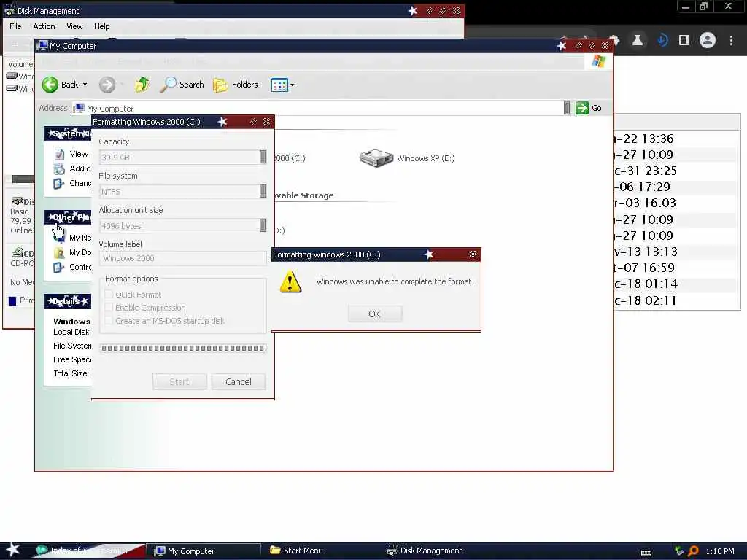Image resolution: width=747 pixels, height=560 pixels.
Task: Click the 02:11 timestamp in browser listing
Action: [x=660, y=300]
